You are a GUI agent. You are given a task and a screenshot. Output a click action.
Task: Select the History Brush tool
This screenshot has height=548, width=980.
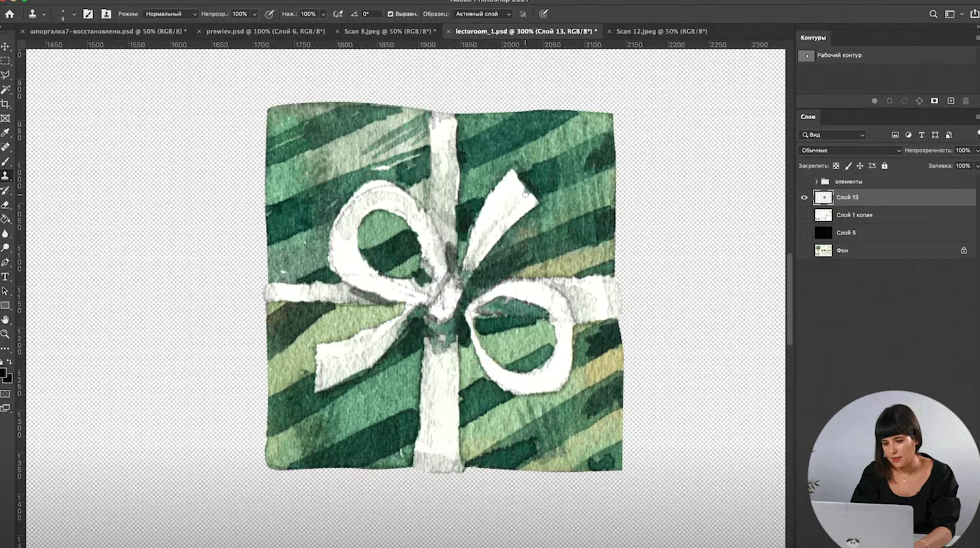(5, 190)
